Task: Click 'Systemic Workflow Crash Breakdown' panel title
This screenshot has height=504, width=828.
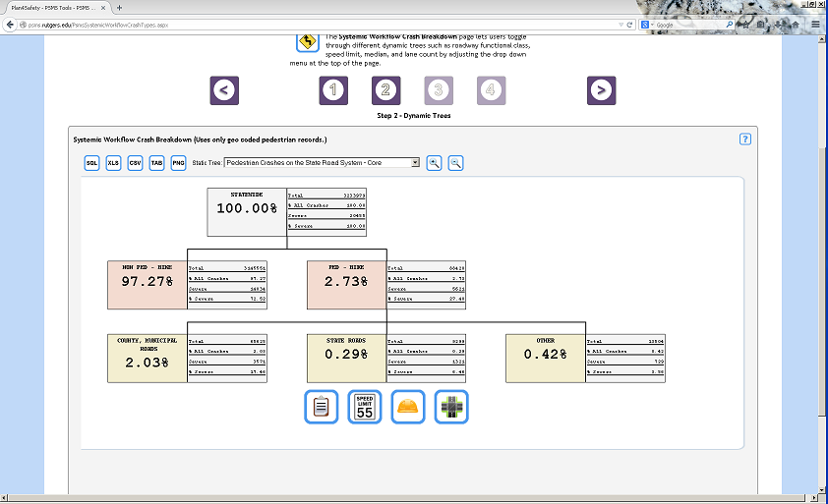Action: pos(201,140)
